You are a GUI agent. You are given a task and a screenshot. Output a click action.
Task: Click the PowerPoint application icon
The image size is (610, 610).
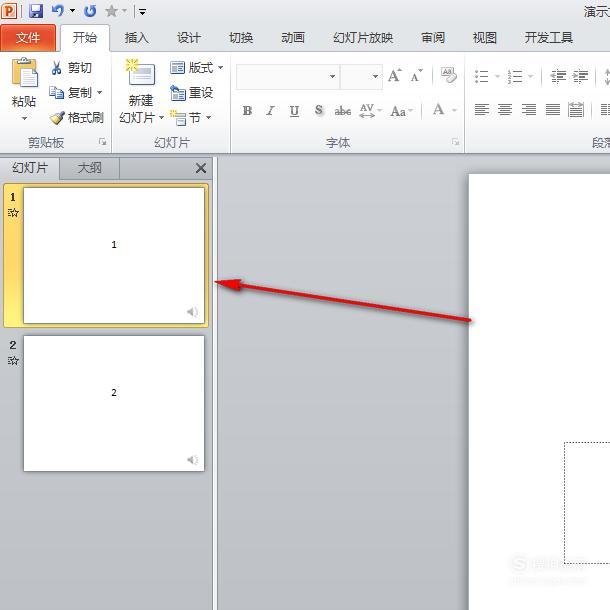(9, 11)
